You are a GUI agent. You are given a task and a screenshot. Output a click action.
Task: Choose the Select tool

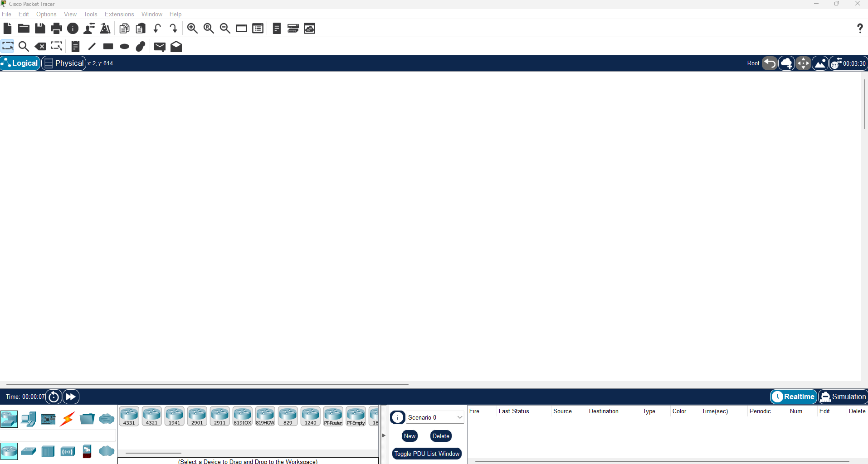[x=8, y=46]
